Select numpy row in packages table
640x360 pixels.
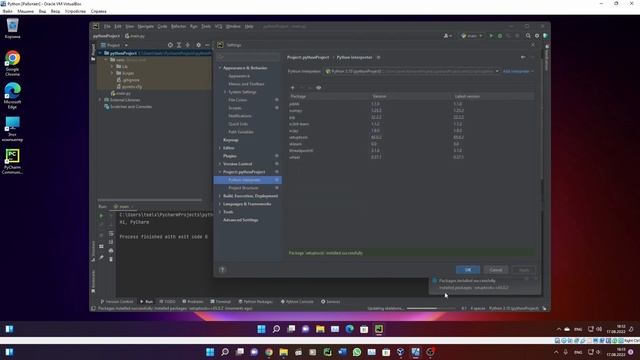pyautogui.click(x=411, y=111)
